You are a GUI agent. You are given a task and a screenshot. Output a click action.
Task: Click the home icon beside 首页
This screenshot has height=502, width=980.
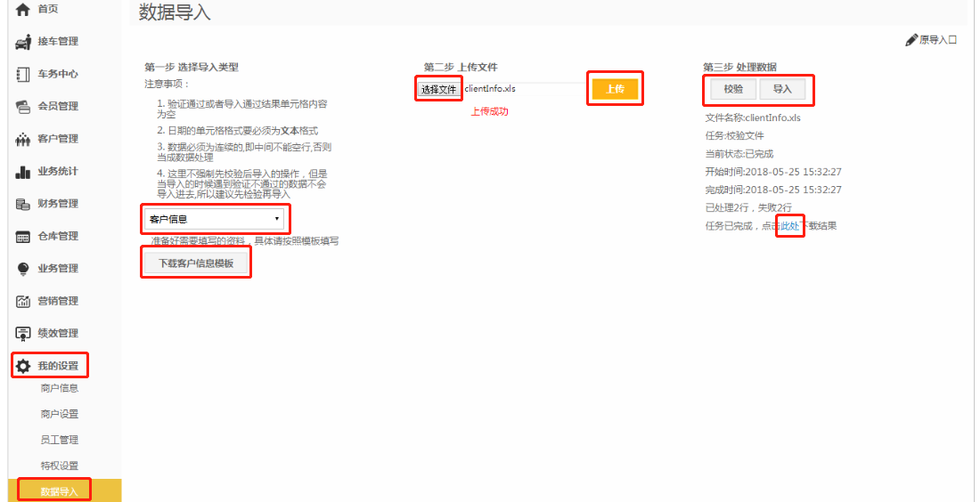(x=24, y=9)
